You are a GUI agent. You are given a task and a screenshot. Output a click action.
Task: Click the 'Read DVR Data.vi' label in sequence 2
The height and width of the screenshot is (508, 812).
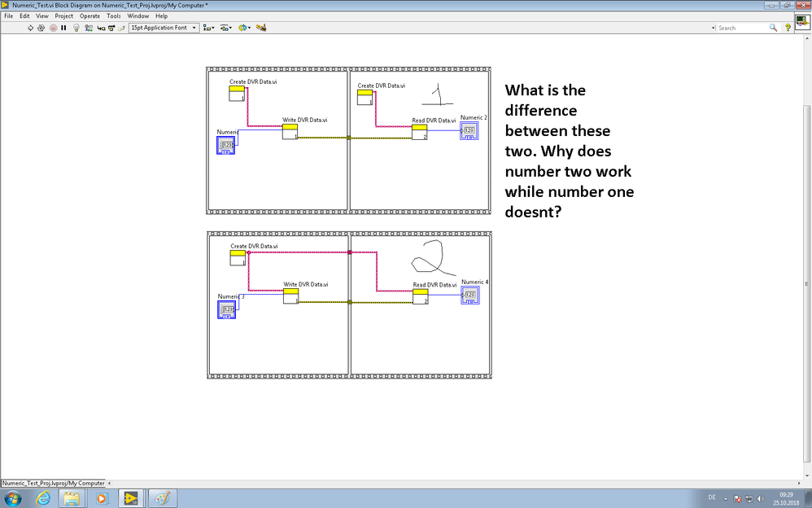[435, 285]
